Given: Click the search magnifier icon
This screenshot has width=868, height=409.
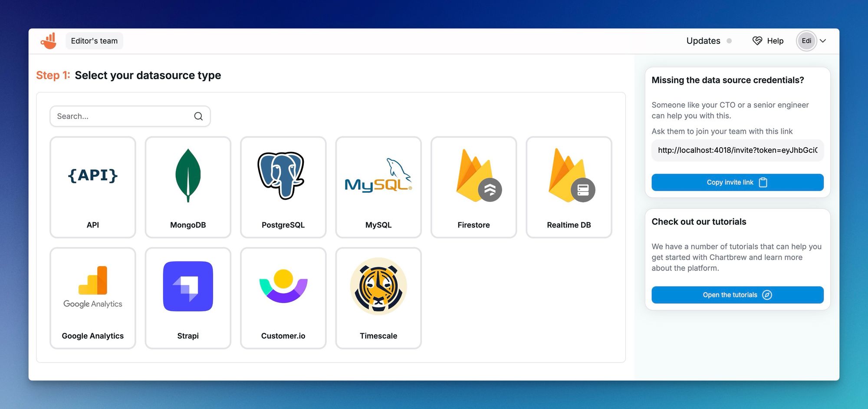Looking at the screenshot, I should point(198,116).
